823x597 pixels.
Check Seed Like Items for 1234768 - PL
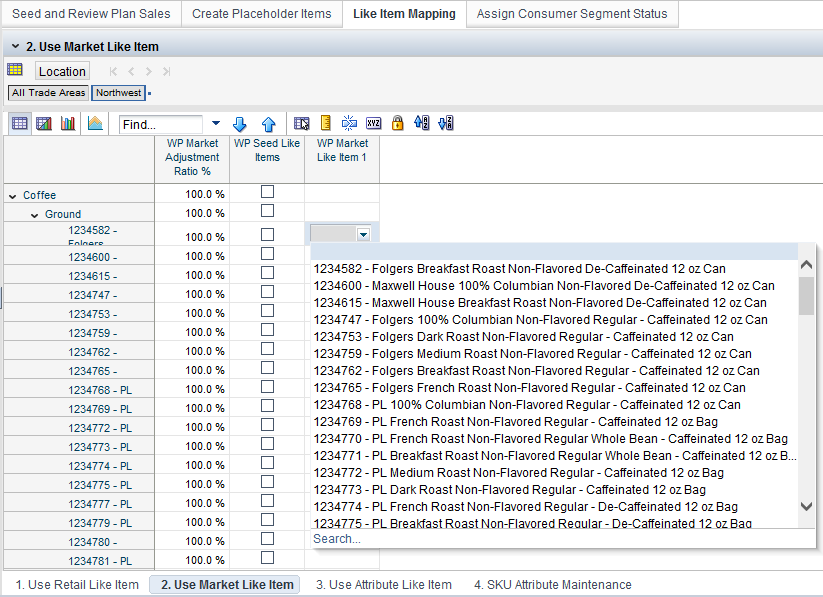[268, 387]
